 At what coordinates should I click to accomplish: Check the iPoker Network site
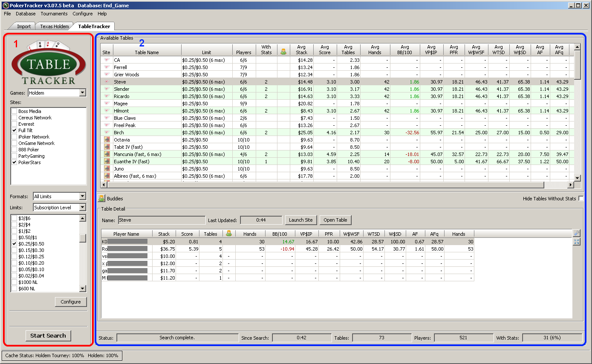14,137
